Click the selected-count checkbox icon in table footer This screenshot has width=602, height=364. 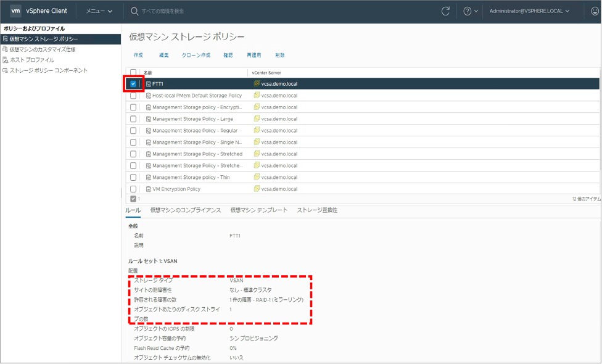pyautogui.click(x=133, y=199)
